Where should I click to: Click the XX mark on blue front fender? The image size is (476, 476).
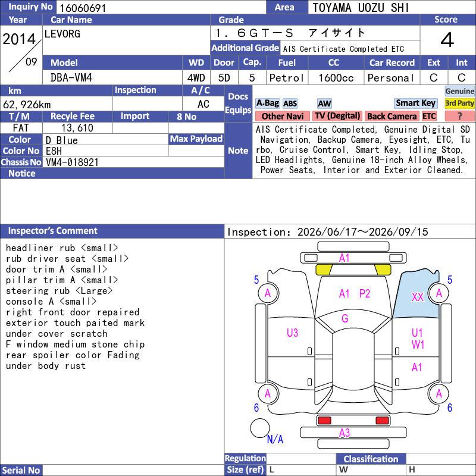click(x=418, y=297)
